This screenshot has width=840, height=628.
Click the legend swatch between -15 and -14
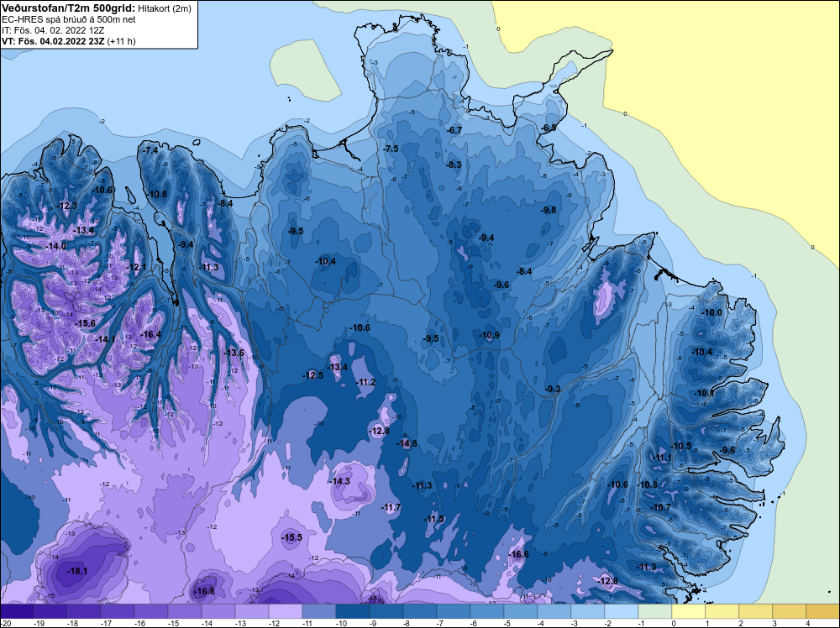click(x=185, y=611)
